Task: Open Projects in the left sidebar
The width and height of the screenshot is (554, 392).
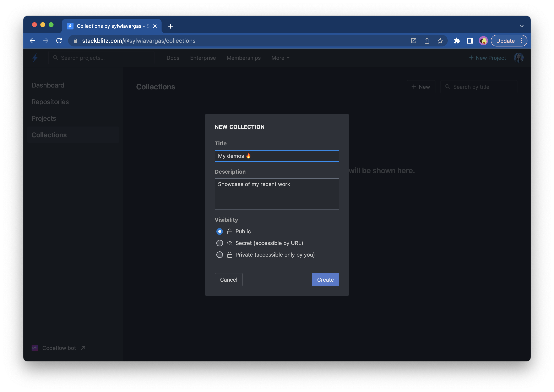Action: coord(44,118)
